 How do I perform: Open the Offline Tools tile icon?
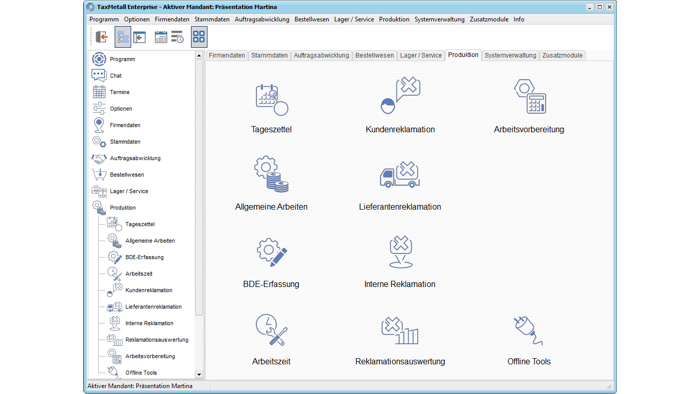click(x=529, y=331)
